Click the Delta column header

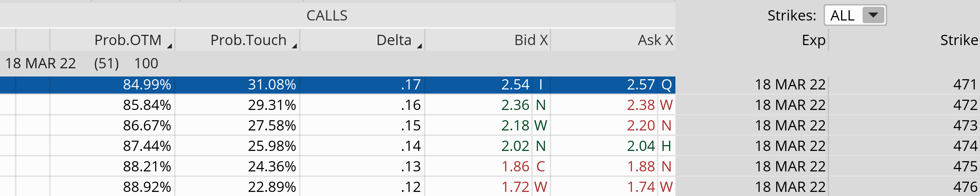pyautogui.click(x=393, y=40)
